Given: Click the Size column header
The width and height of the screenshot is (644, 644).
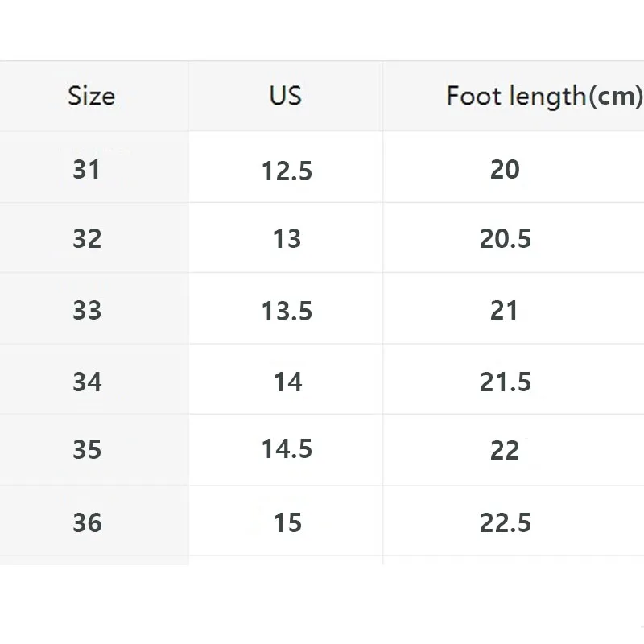Looking at the screenshot, I should click(x=91, y=96).
